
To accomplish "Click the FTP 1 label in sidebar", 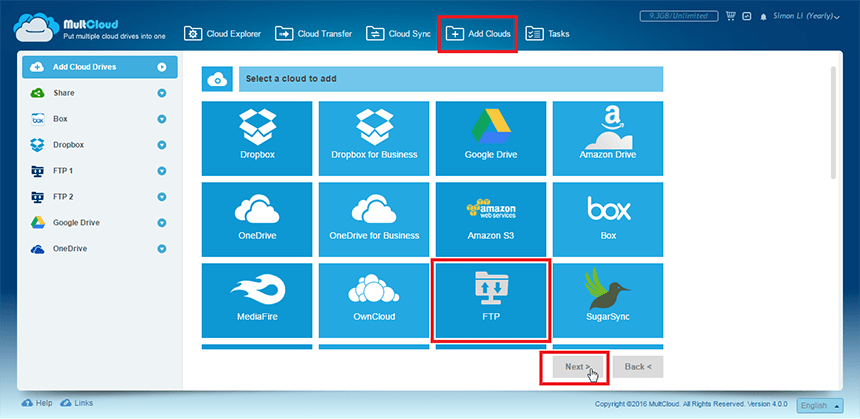I will [63, 171].
